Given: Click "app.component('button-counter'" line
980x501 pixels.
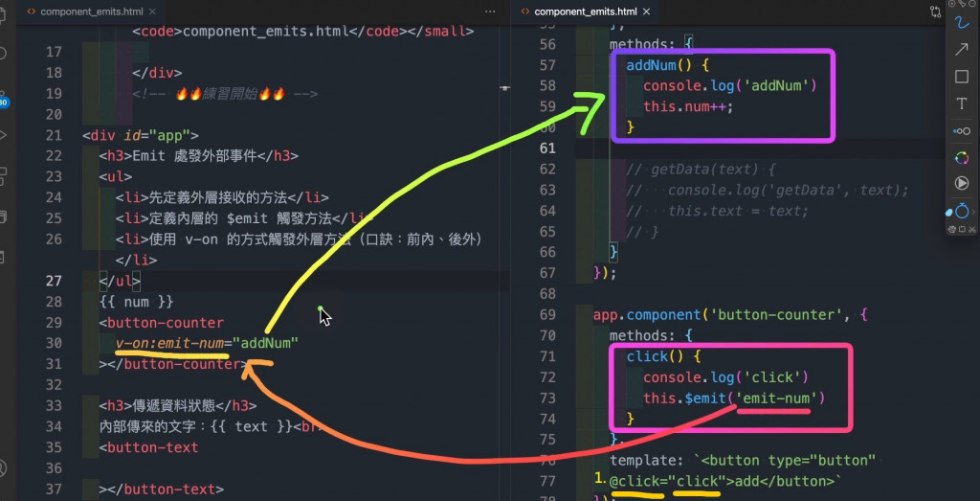Looking at the screenshot, I should [x=730, y=314].
